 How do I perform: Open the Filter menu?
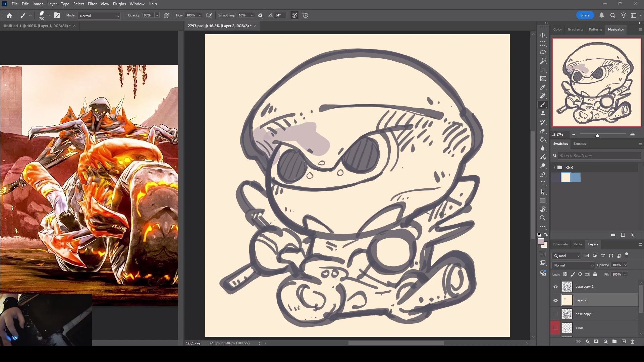point(92,4)
